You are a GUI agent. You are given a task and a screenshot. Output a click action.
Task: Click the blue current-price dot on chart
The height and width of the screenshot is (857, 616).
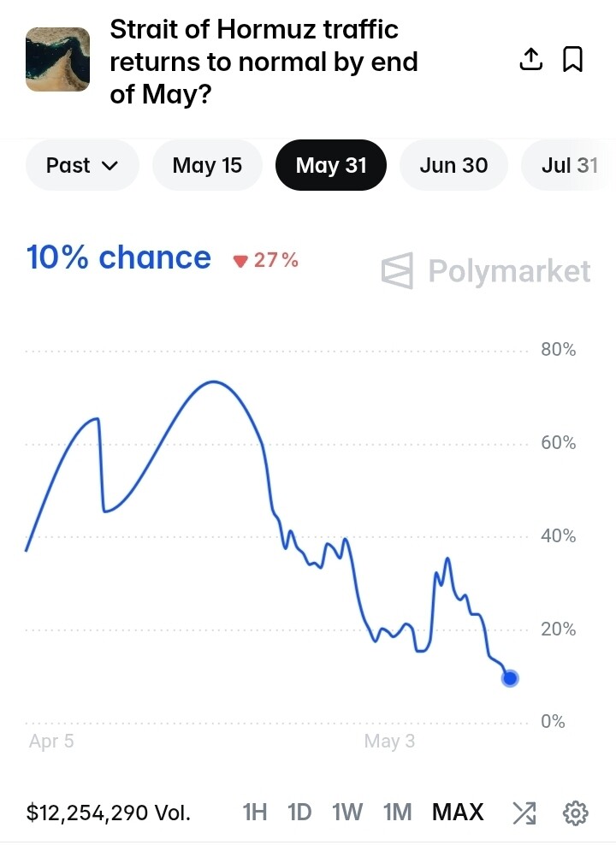coord(510,678)
